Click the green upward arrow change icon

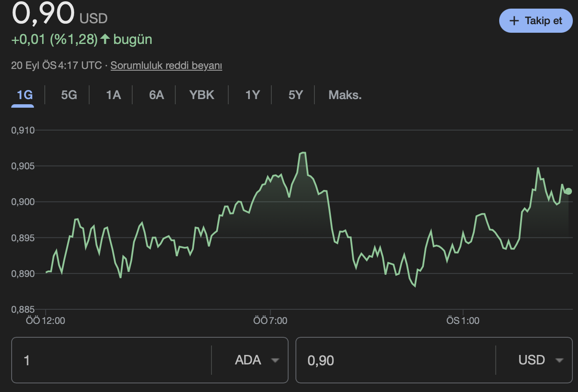click(106, 39)
